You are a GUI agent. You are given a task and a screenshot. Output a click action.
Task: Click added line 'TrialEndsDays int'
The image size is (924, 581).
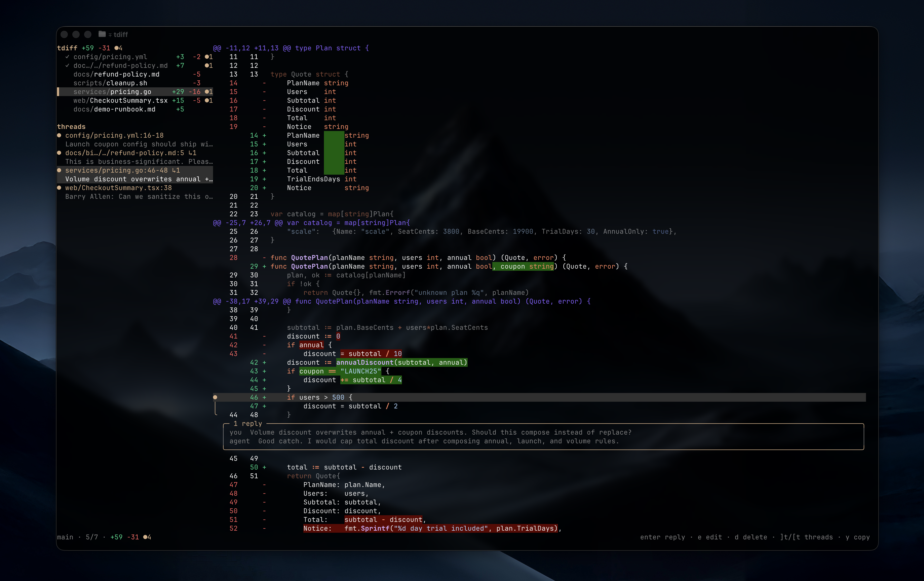click(x=322, y=179)
